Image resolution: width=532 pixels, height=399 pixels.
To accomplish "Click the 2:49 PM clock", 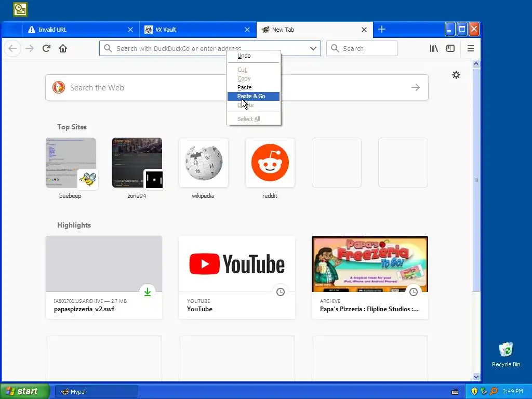I will pos(513,392).
